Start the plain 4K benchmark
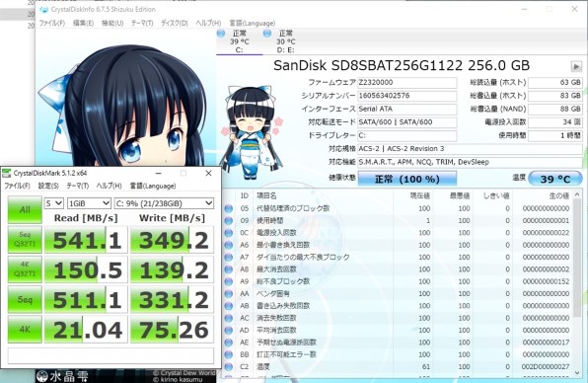This screenshot has height=383, width=588. pos(25,330)
